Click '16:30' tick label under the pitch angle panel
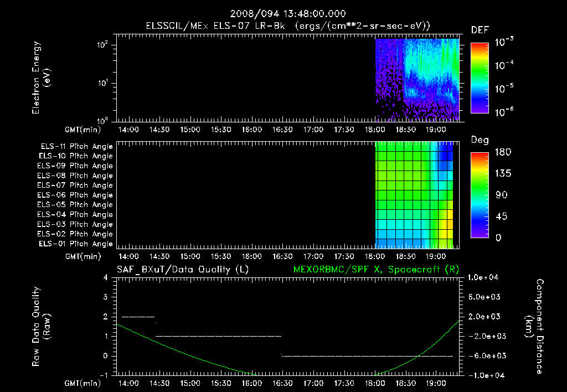This screenshot has width=567, height=392. click(x=282, y=256)
